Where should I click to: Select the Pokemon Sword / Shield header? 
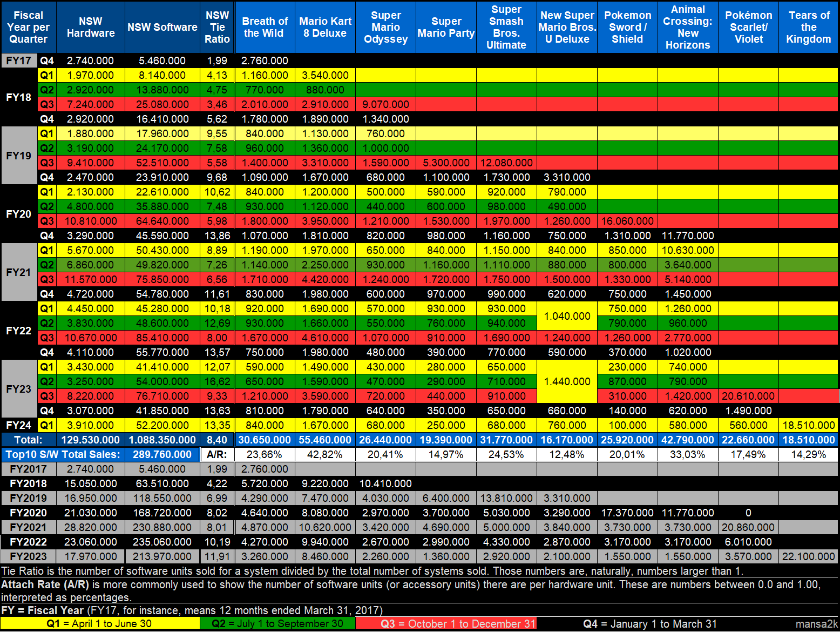[627, 27]
